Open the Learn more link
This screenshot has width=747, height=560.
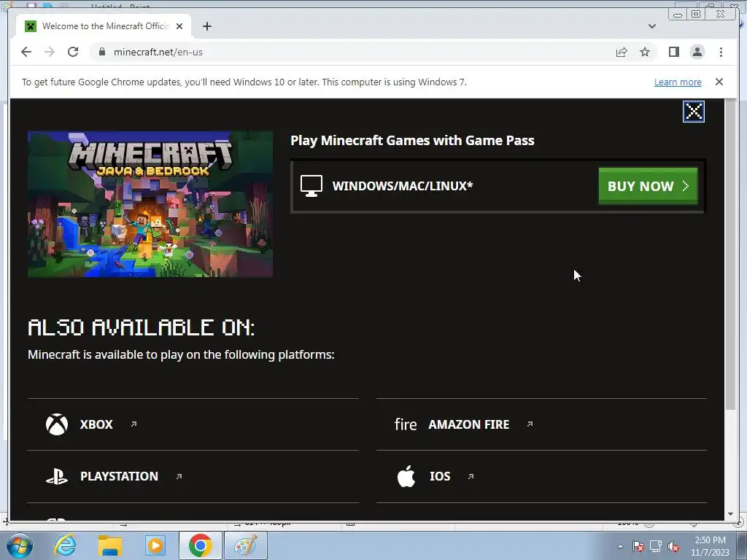[678, 82]
